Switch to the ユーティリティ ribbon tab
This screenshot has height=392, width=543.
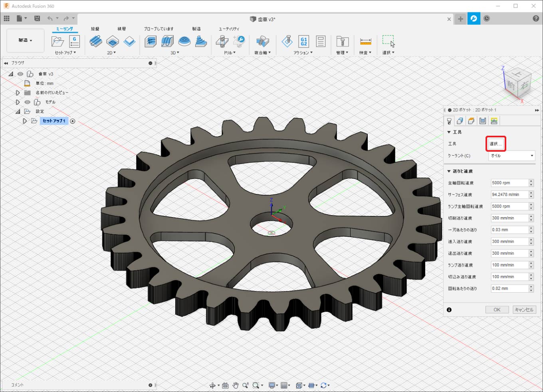[x=229, y=29]
